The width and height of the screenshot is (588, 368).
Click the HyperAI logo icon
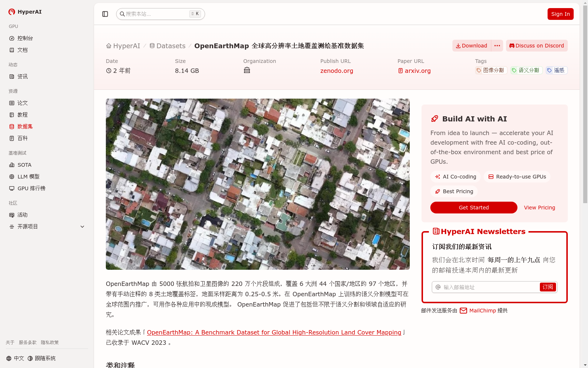12,12
